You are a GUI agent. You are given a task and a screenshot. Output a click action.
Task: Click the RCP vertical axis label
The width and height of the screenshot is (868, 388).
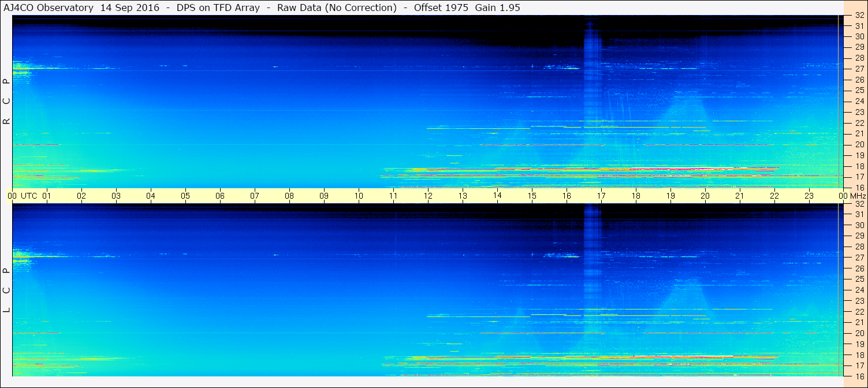(6, 102)
